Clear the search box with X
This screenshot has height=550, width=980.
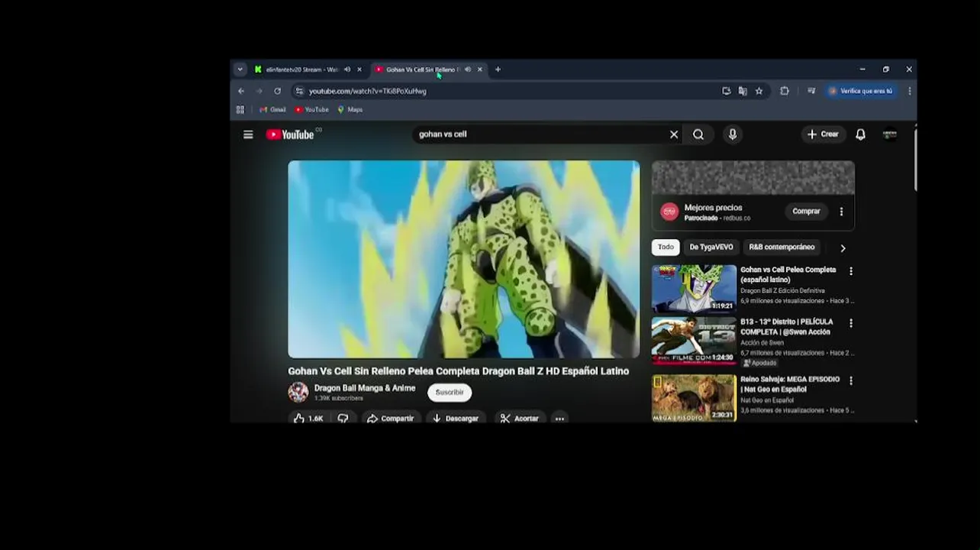click(x=674, y=134)
